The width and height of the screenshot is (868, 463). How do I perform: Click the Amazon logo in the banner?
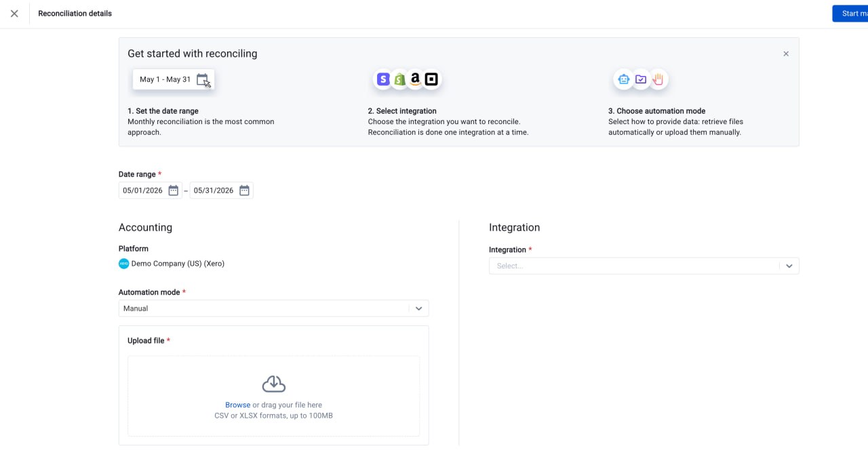[415, 79]
